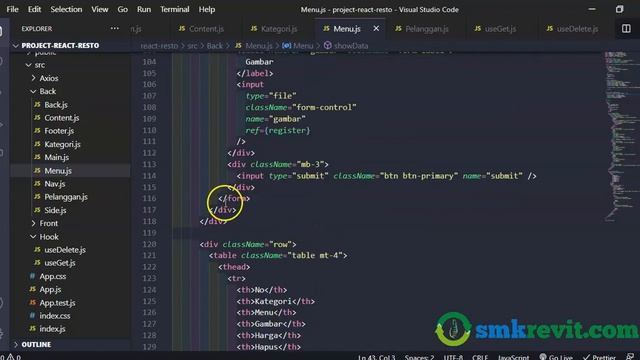640x360 pixels.
Task: Open Kategori.js in the explorer
Action: click(x=62, y=144)
